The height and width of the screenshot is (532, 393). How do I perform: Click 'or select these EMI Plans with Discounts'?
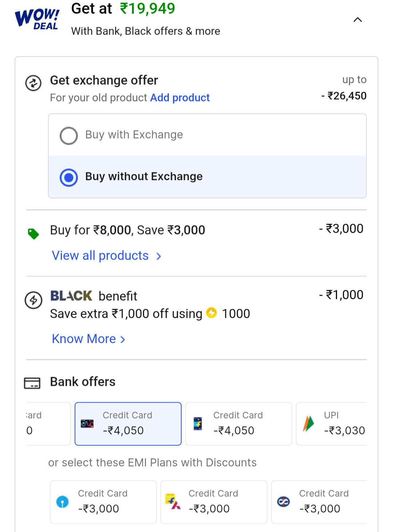point(152,463)
